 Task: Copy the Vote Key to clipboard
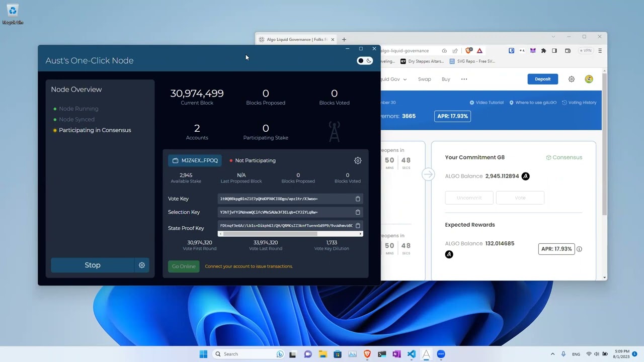click(358, 199)
